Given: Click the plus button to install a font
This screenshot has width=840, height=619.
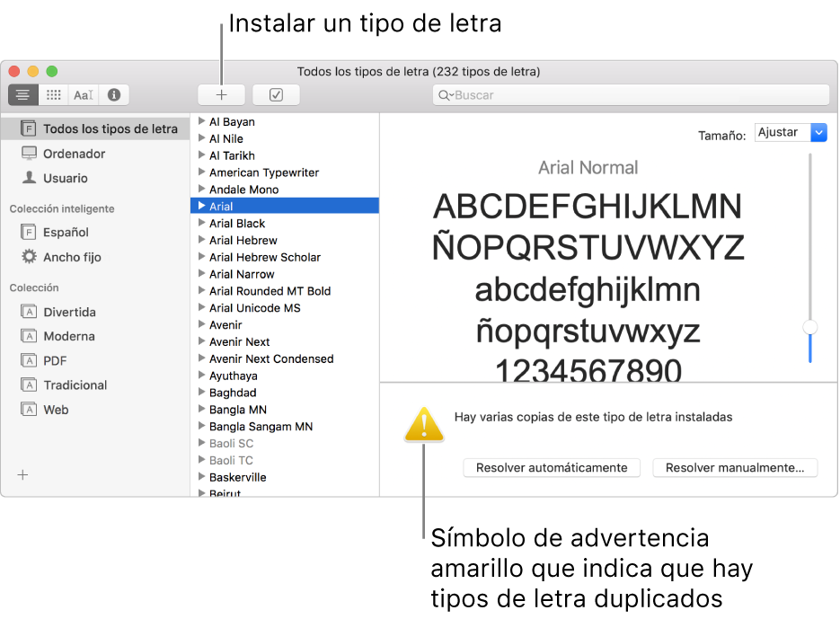Looking at the screenshot, I should (x=221, y=95).
